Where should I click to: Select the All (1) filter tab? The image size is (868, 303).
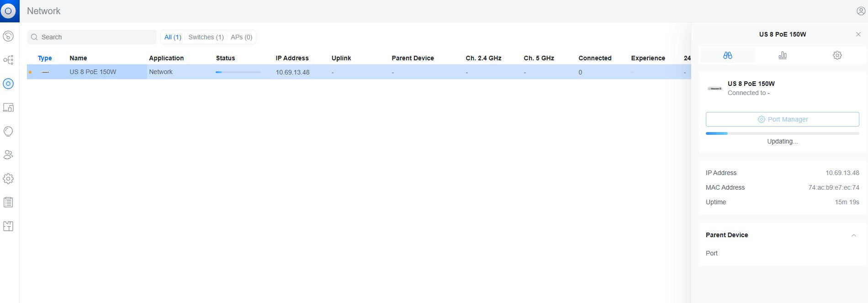click(x=173, y=37)
